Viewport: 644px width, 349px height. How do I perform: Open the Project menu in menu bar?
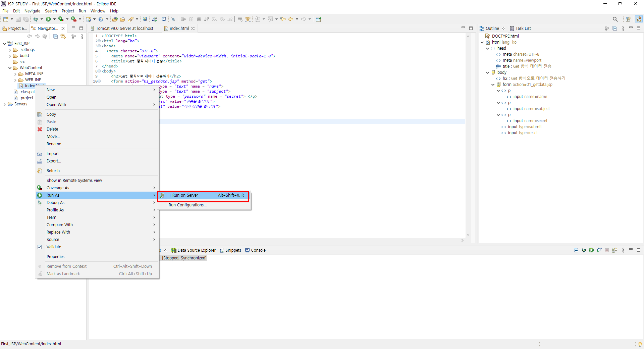(68, 11)
